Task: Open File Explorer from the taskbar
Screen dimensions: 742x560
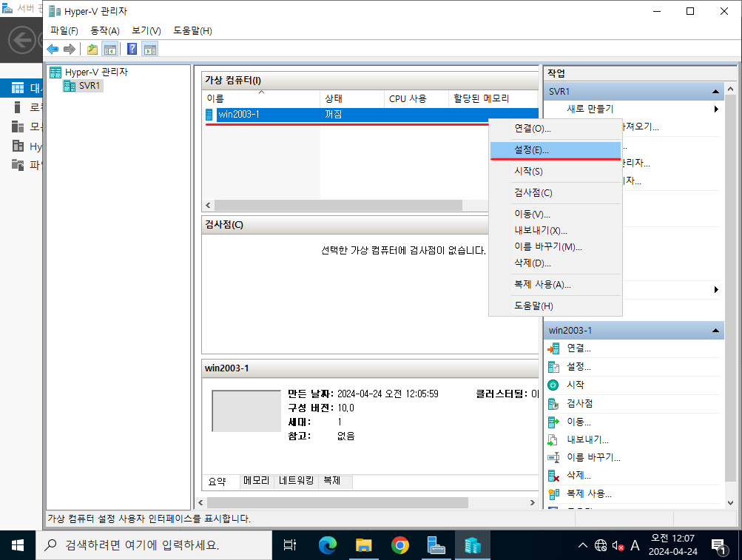Action: click(x=363, y=545)
